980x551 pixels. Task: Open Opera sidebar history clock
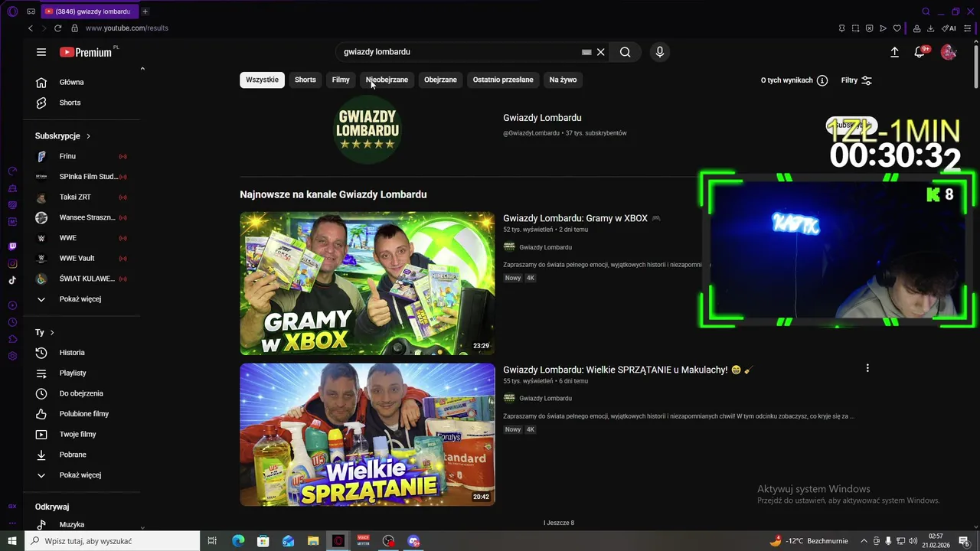pos(12,322)
